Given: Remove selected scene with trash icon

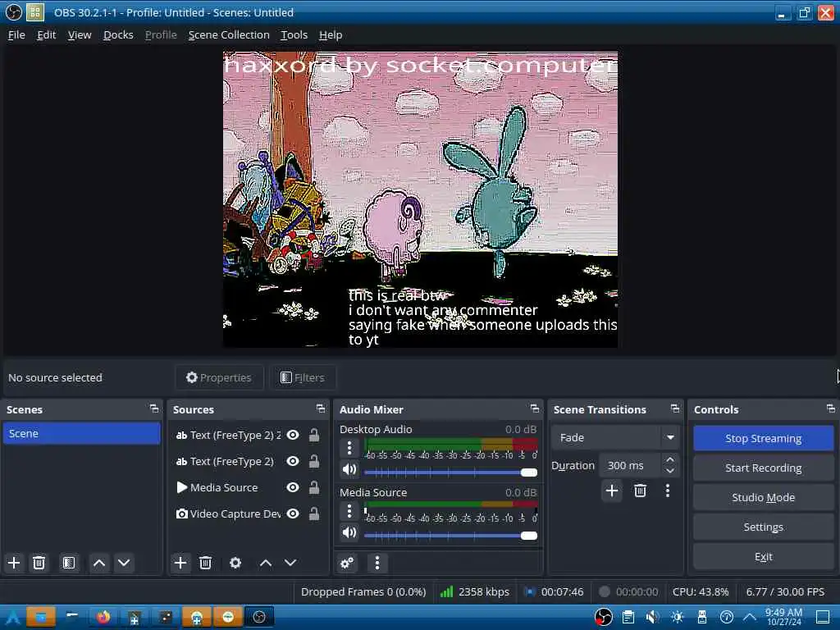Looking at the screenshot, I should [39, 563].
